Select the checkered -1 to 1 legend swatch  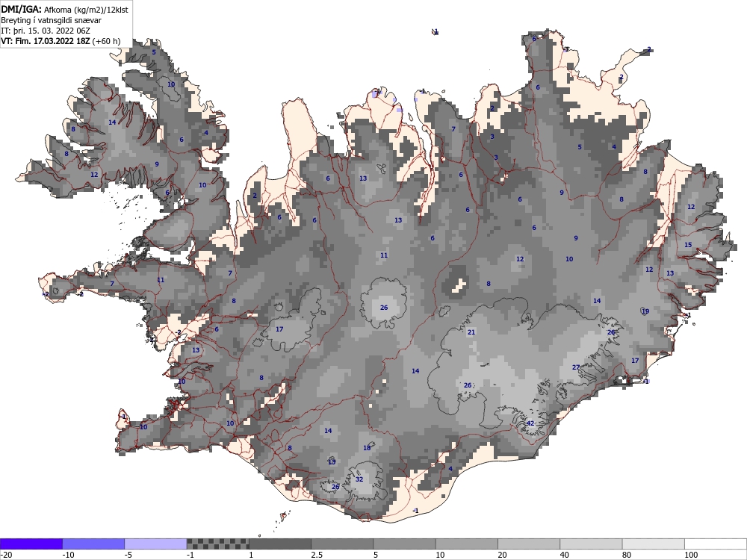point(217,544)
